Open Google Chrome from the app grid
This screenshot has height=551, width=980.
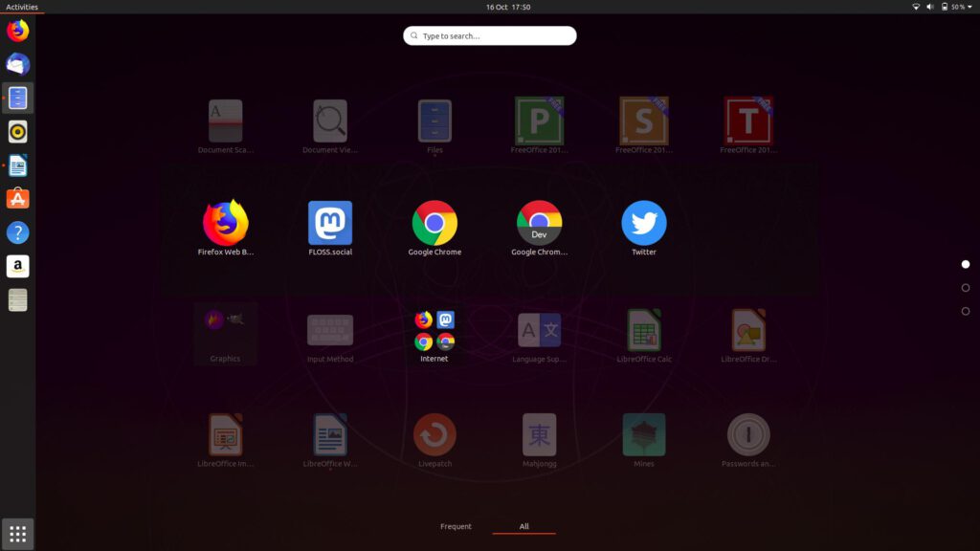click(434, 223)
